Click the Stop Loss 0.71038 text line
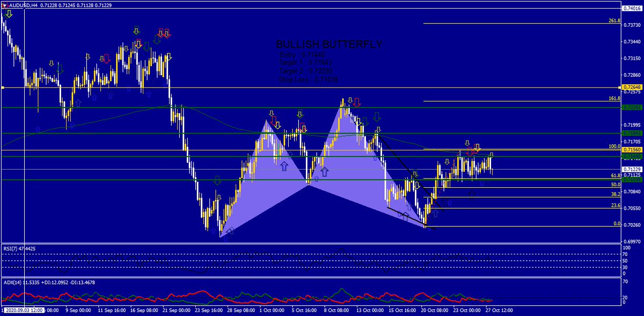Screen dimensions: 644x316 (308, 79)
